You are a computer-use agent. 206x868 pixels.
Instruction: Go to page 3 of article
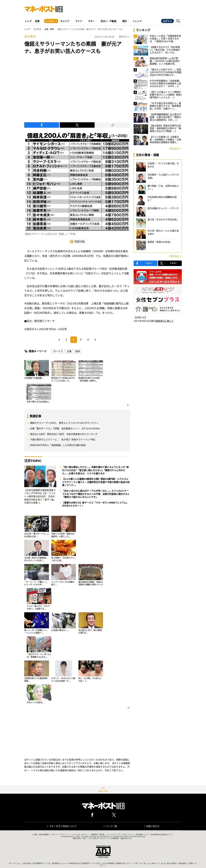[x=81, y=340]
